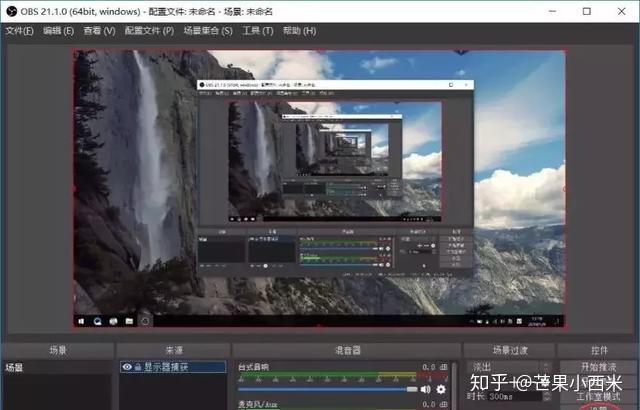
Task: Open the 工具(T) menu
Action: [x=258, y=31]
